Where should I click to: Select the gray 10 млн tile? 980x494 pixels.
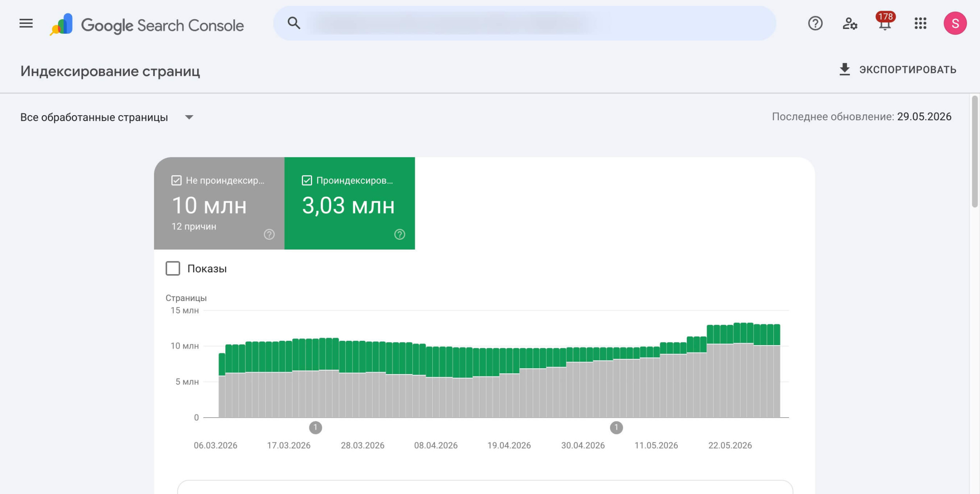point(219,203)
